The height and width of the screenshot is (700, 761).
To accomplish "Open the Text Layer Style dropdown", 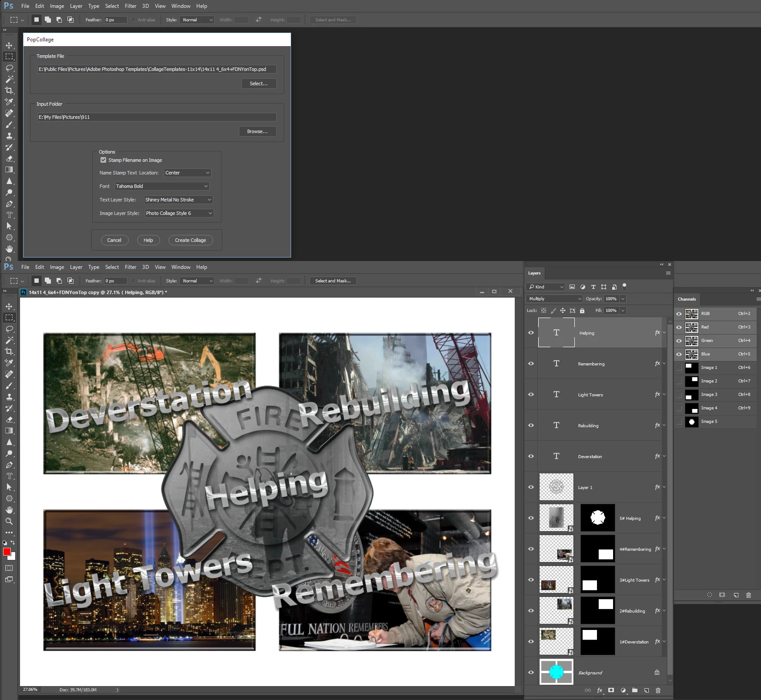I will [178, 200].
